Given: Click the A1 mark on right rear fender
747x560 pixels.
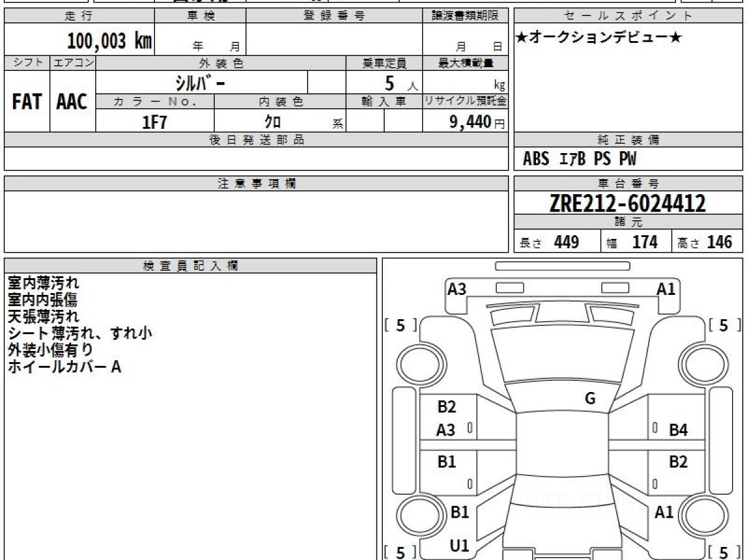Looking at the screenshot, I should click(664, 512).
